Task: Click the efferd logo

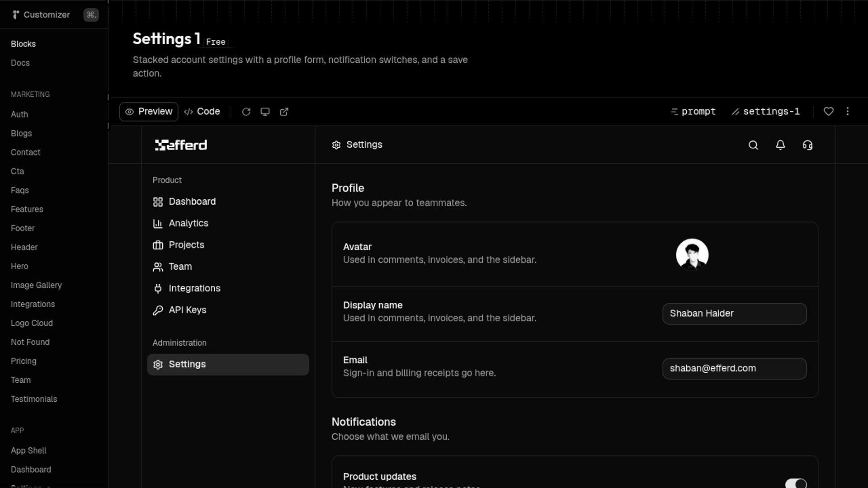Action: tap(181, 145)
